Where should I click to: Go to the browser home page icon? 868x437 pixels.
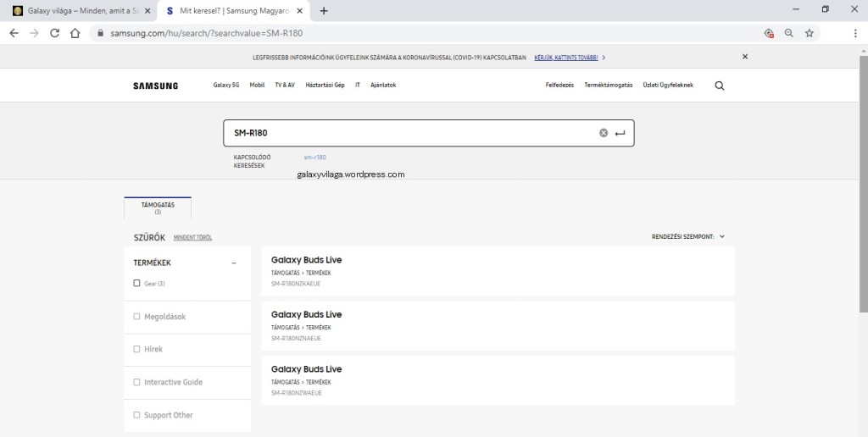(75, 33)
